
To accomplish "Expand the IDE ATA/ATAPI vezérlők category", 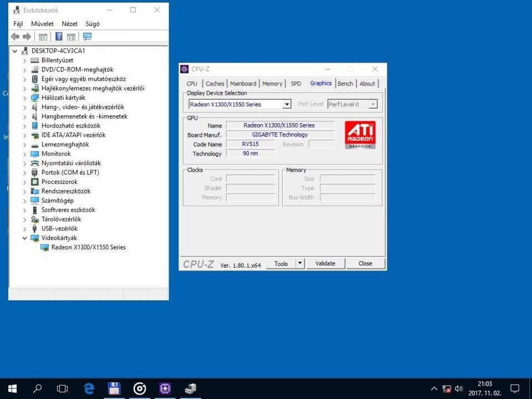I will point(24,135).
